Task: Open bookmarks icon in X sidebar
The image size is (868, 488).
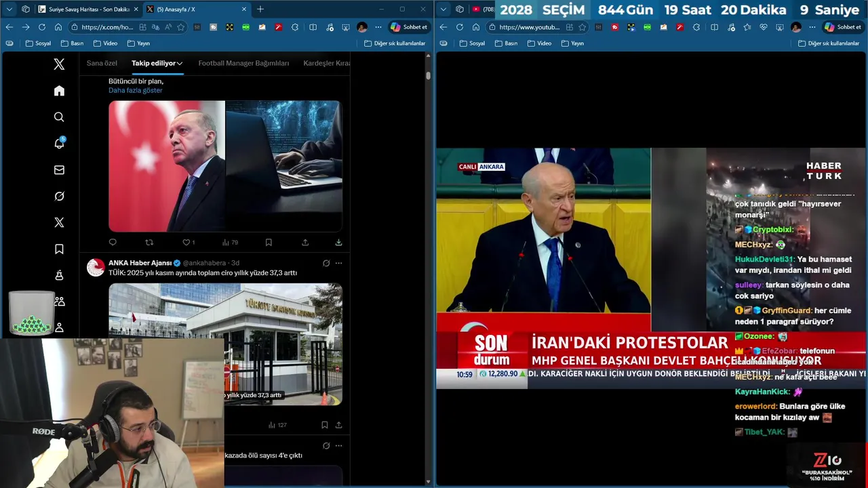Action: [59, 249]
